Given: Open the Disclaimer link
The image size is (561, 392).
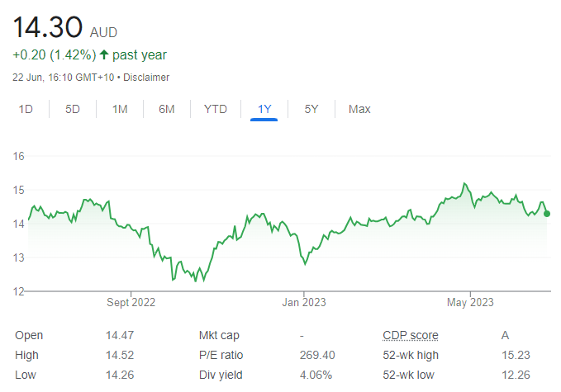Looking at the screenshot, I should [146, 78].
